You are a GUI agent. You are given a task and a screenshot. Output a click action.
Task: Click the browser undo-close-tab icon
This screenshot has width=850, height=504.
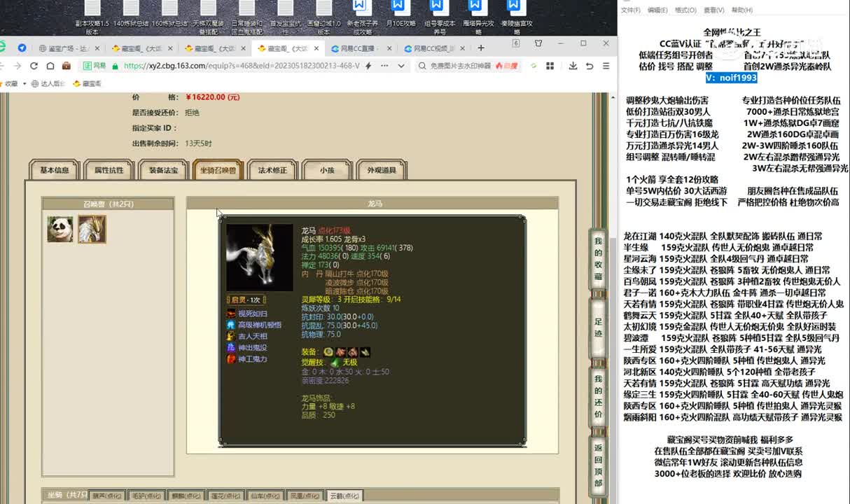[x=590, y=66]
